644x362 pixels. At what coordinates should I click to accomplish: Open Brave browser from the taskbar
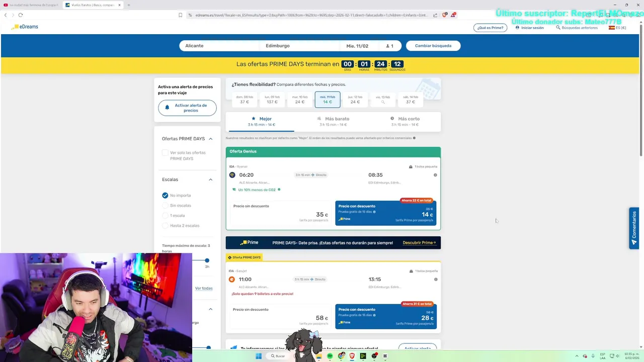(x=352, y=356)
